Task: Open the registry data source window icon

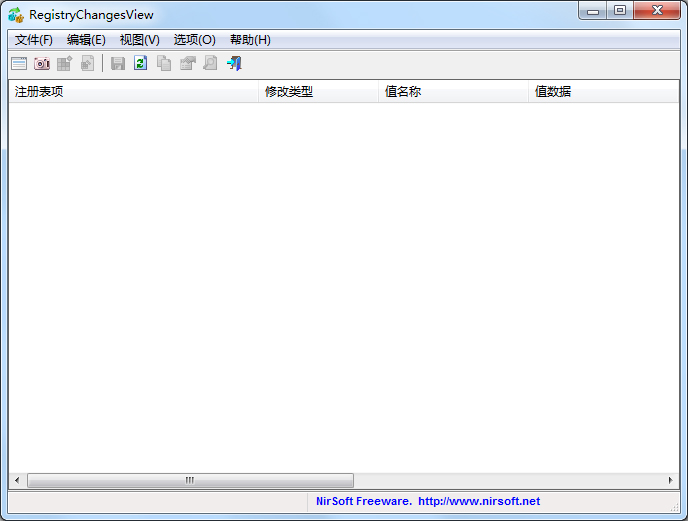Action: [19, 64]
